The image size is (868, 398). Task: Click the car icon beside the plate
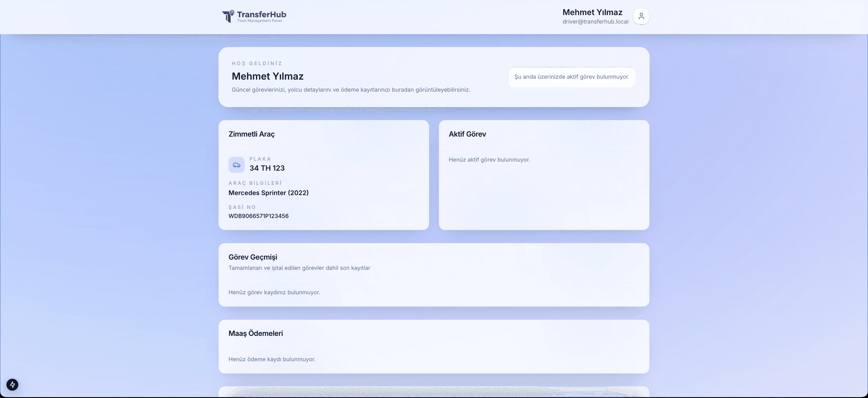coord(237,165)
